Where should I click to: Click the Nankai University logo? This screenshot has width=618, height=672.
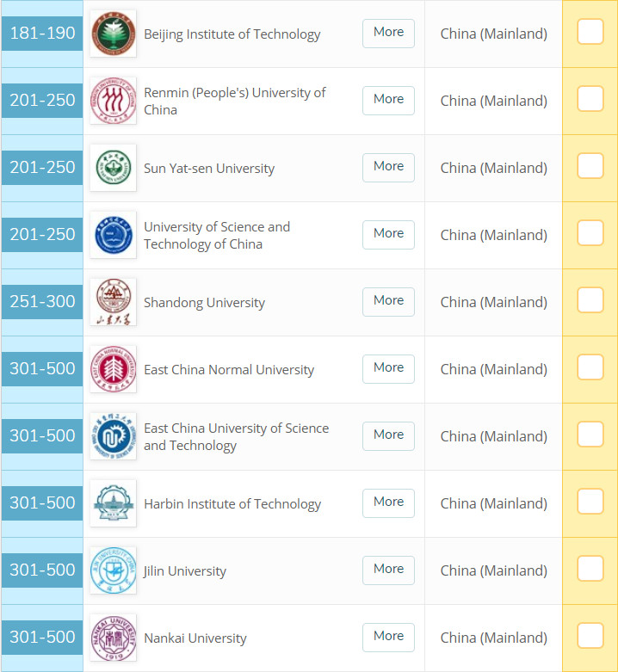coord(113,638)
